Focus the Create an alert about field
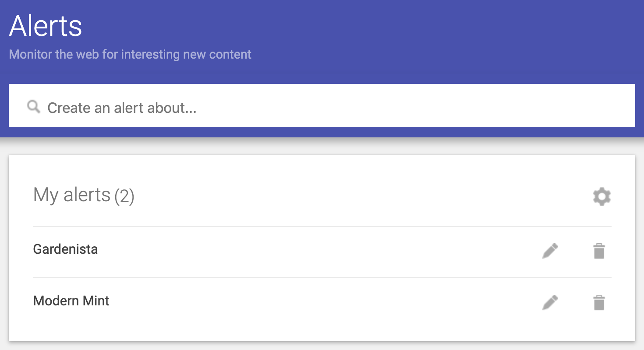 307,107
